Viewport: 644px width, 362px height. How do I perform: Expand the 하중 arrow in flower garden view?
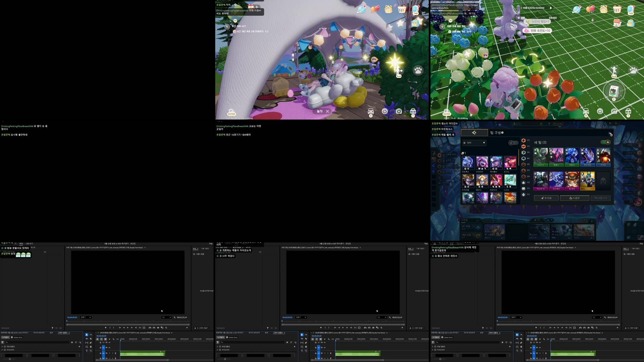(551, 8)
